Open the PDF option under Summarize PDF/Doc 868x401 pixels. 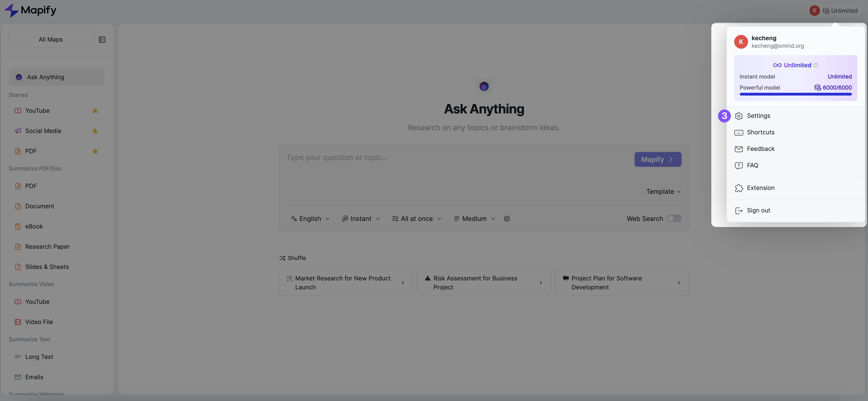point(31,186)
